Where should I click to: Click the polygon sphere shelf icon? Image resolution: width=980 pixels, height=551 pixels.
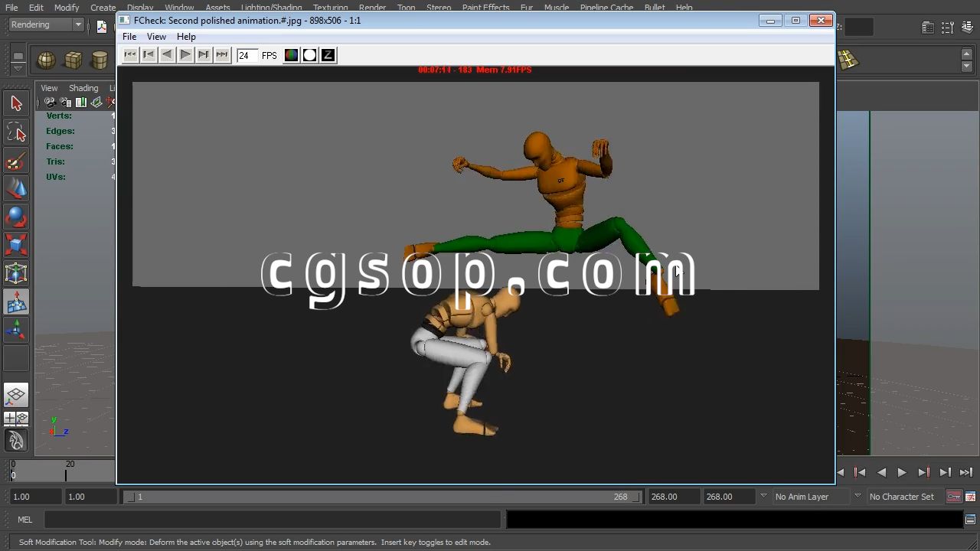(47, 60)
